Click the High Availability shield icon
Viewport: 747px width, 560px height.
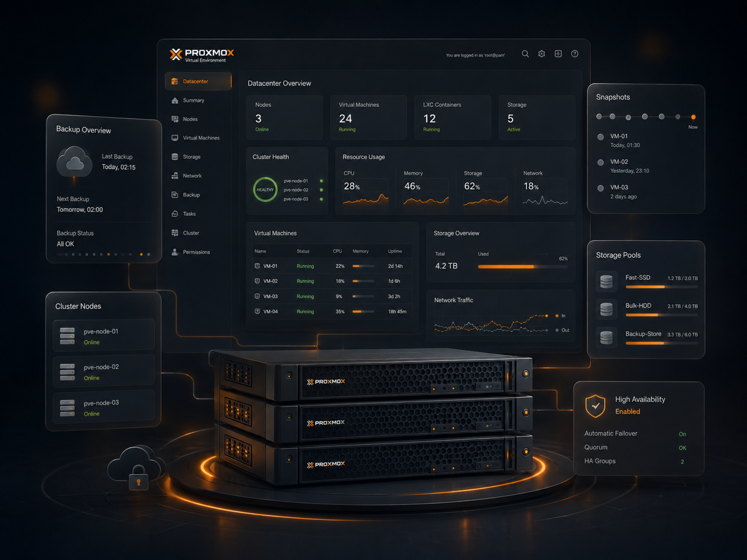click(595, 406)
